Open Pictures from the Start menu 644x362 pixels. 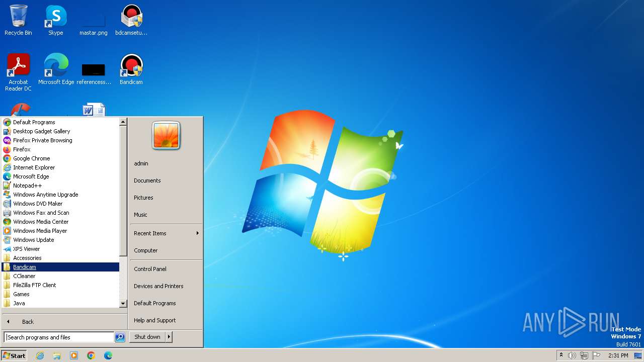pos(166,198)
